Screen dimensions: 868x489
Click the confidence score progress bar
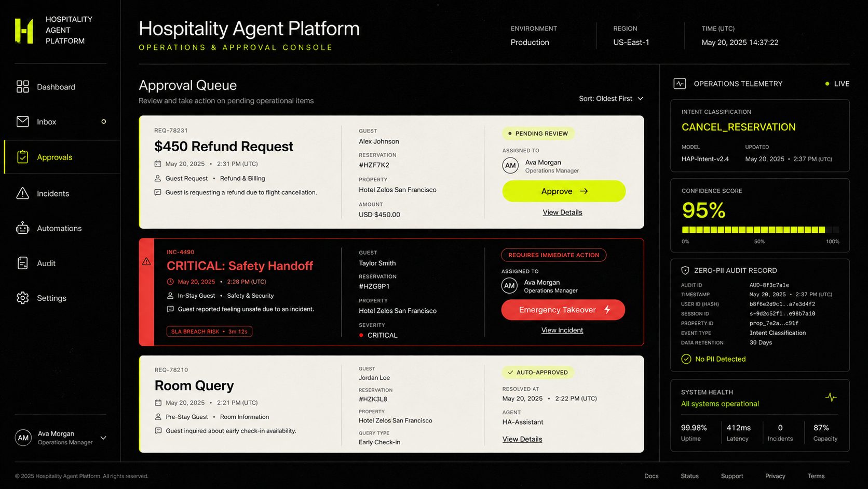tap(760, 230)
